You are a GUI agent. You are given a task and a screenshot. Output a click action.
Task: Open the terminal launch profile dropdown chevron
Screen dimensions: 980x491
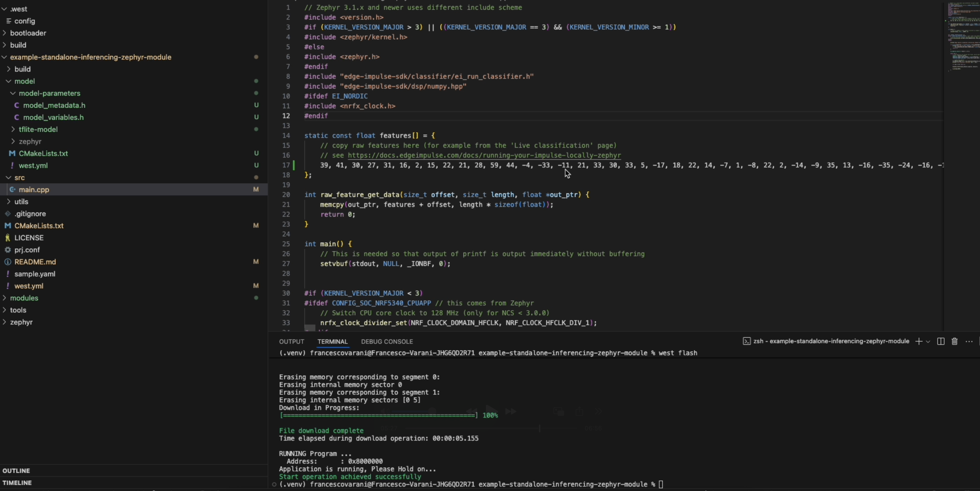click(x=928, y=342)
